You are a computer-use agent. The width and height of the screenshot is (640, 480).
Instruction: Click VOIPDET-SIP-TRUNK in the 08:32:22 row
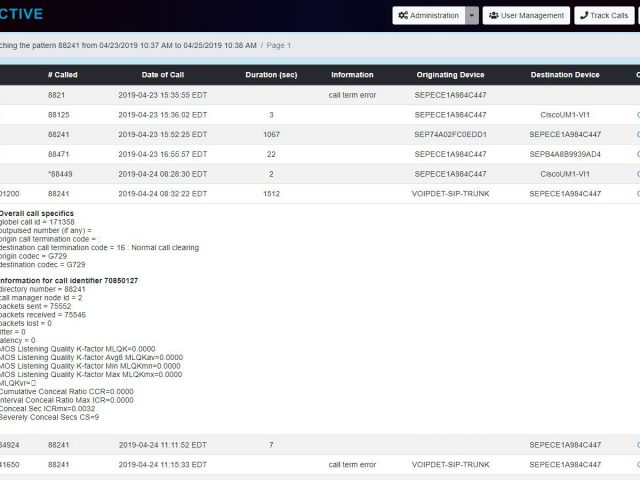[450, 193]
